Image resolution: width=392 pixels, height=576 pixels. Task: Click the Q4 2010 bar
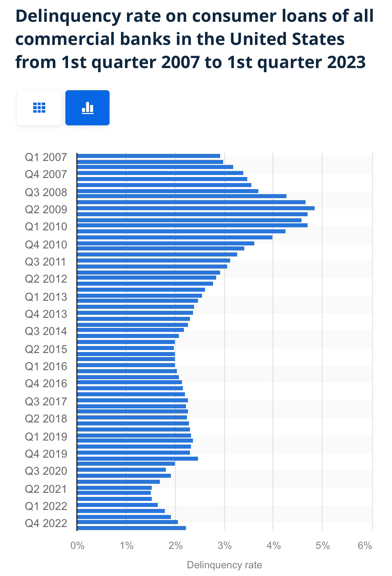tap(166, 243)
